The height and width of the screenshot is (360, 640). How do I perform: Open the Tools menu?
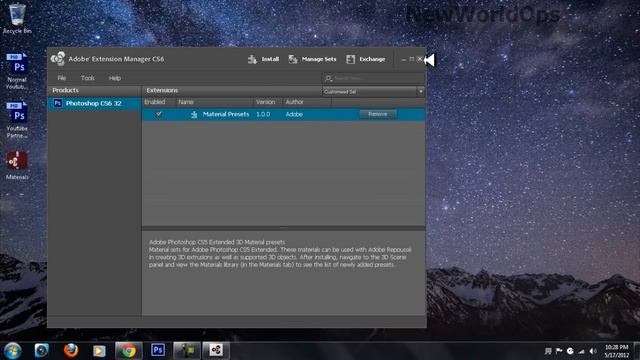point(87,78)
